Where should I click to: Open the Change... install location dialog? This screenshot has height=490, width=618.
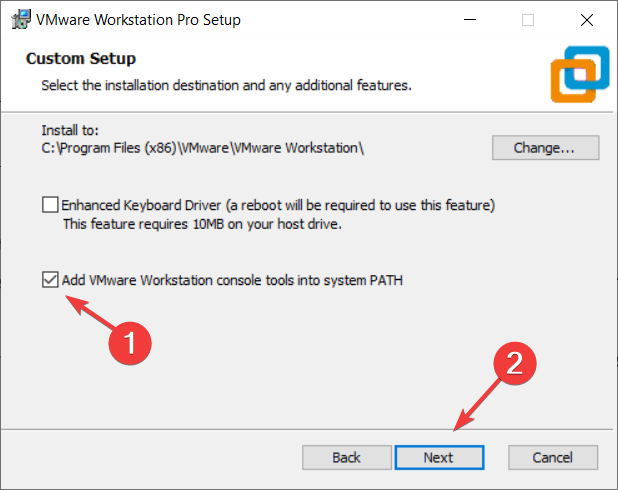545,148
